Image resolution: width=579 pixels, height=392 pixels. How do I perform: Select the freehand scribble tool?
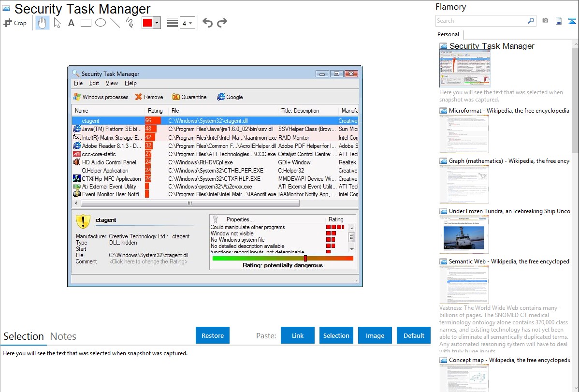click(x=130, y=23)
